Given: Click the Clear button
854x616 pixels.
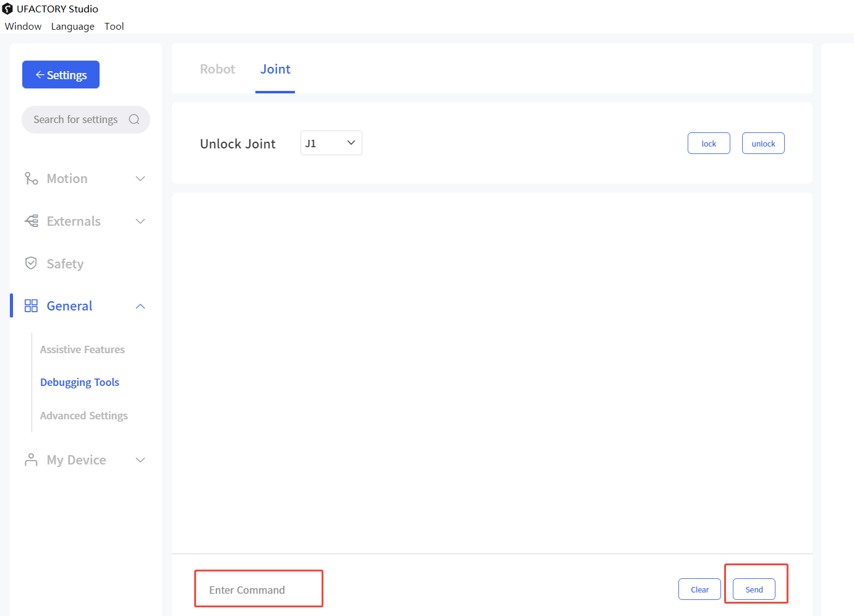Looking at the screenshot, I should 699,589.
